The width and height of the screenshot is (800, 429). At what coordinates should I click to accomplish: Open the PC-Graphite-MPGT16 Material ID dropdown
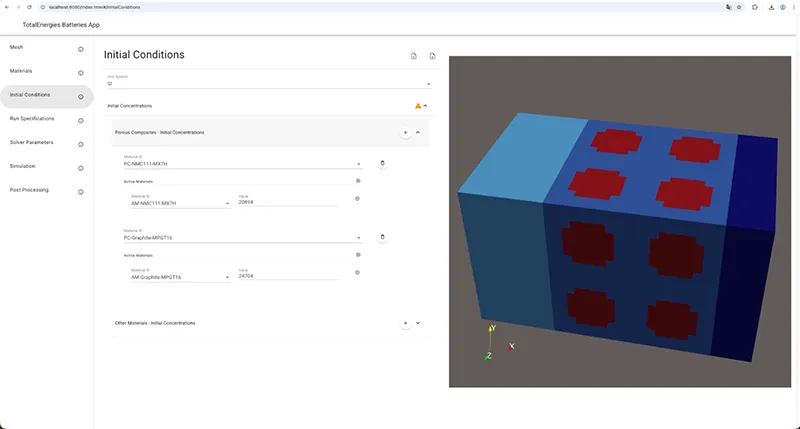tap(243, 236)
